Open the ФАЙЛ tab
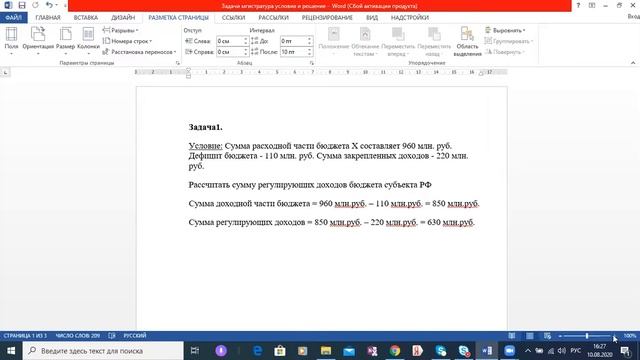The image size is (640, 360). [x=13, y=18]
